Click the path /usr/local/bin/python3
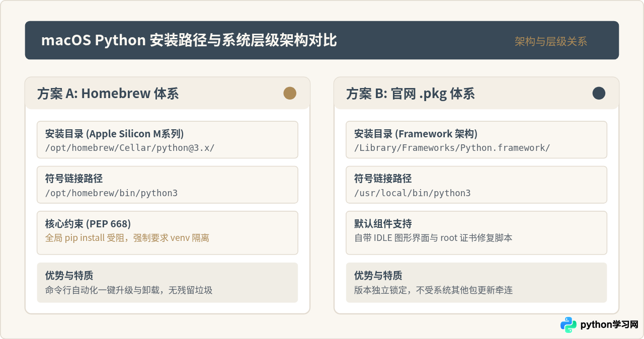644x339 pixels. click(413, 193)
